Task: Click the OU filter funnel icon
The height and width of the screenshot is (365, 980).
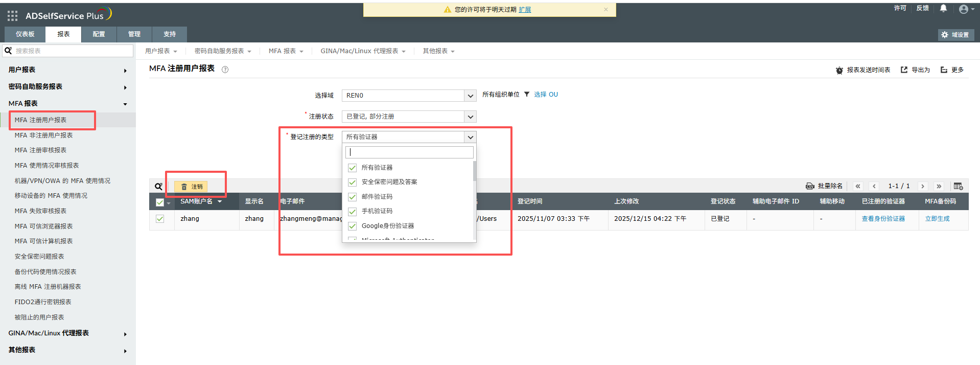Action: tap(527, 95)
